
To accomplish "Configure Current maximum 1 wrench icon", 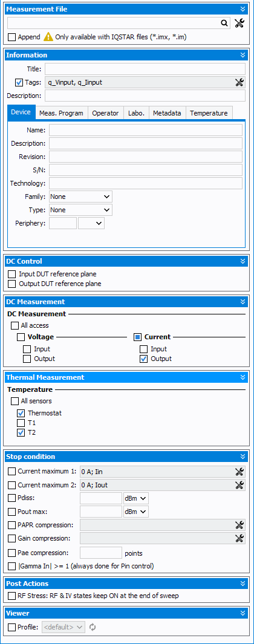I will pyautogui.click(x=239, y=472).
